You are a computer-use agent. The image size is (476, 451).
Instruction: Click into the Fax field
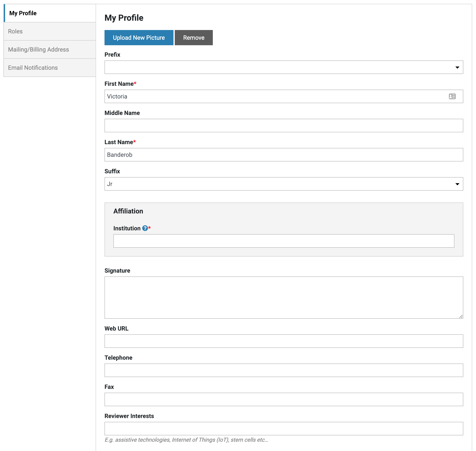[x=283, y=399]
